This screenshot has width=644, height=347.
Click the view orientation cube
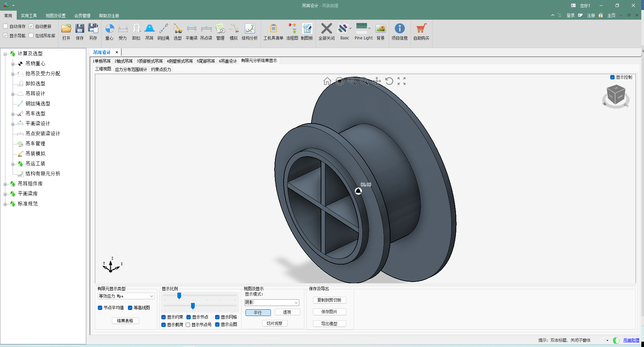click(616, 94)
